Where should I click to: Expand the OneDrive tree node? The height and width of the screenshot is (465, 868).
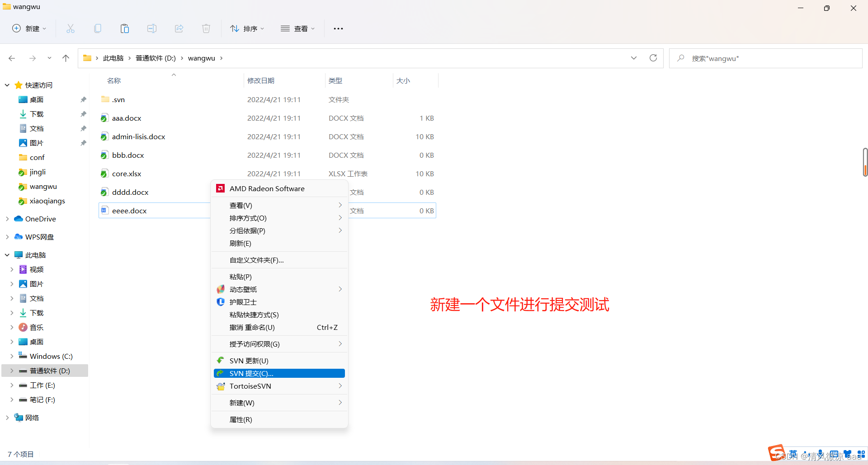coord(7,219)
